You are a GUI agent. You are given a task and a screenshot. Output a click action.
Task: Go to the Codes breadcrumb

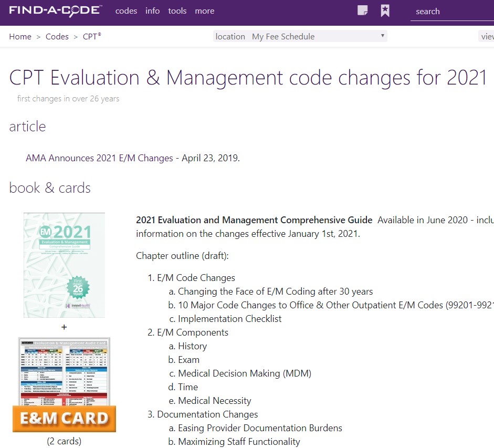click(x=57, y=37)
